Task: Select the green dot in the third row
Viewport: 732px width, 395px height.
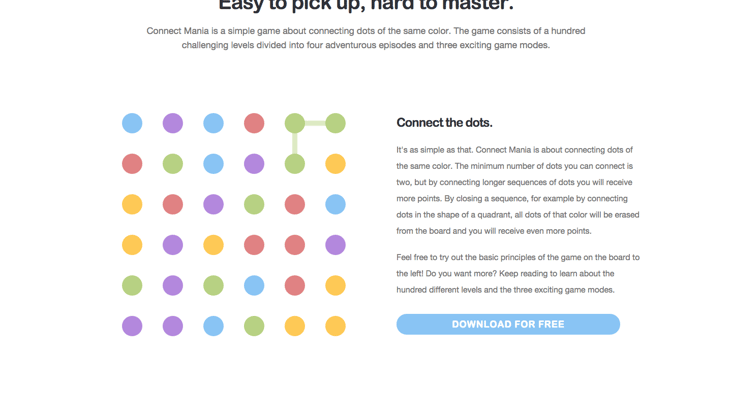Action: [x=254, y=205]
